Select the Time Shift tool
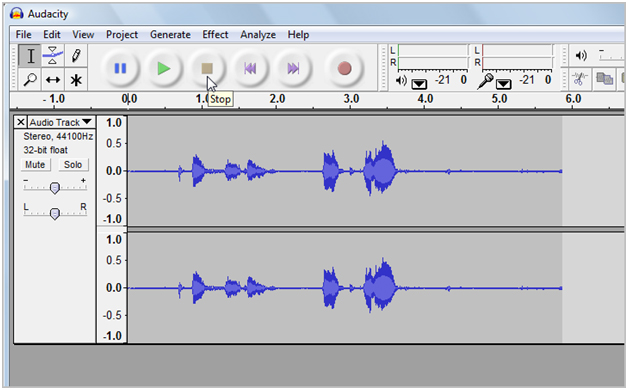Viewport: 628px width, 390px height. coord(52,79)
